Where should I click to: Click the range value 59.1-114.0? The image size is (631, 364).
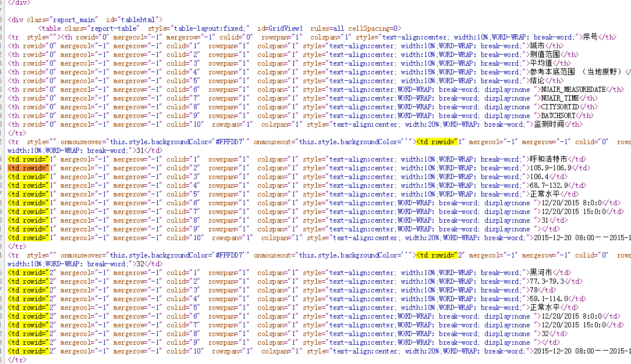pos(549,299)
